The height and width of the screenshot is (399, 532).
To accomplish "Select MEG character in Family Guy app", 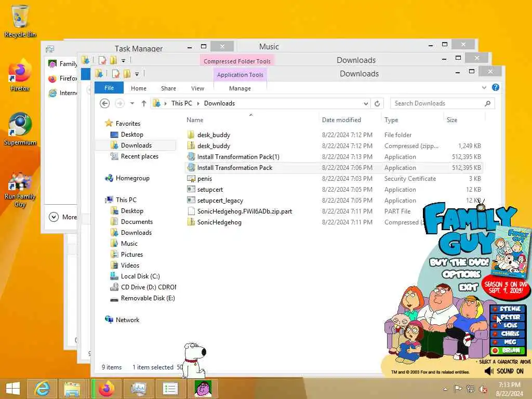I will pos(508,342).
